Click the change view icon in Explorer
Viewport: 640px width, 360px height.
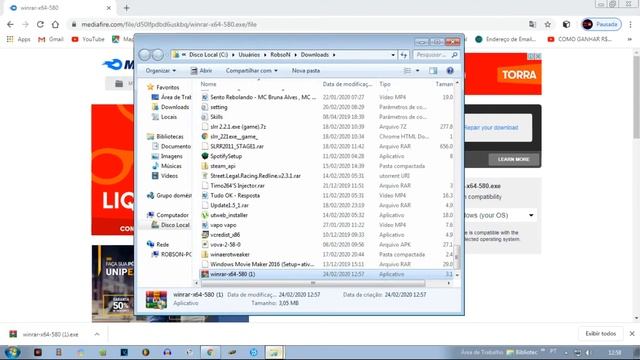point(407,71)
